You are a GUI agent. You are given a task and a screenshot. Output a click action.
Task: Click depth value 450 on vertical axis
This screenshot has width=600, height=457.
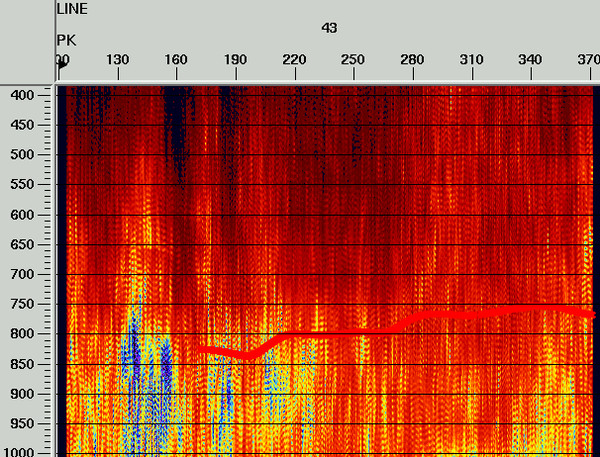22,125
